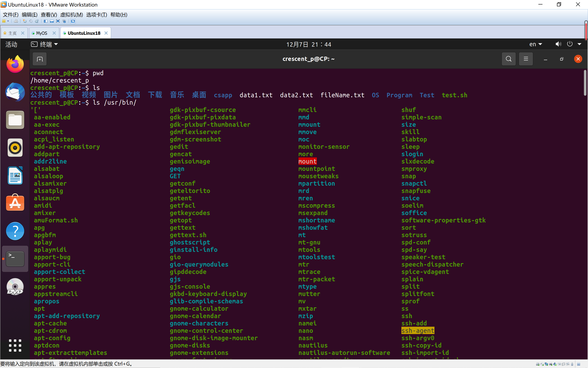Click 'add-apt-repository' in the listing
The width and height of the screenshot is (588, 368).
[67, 147]
